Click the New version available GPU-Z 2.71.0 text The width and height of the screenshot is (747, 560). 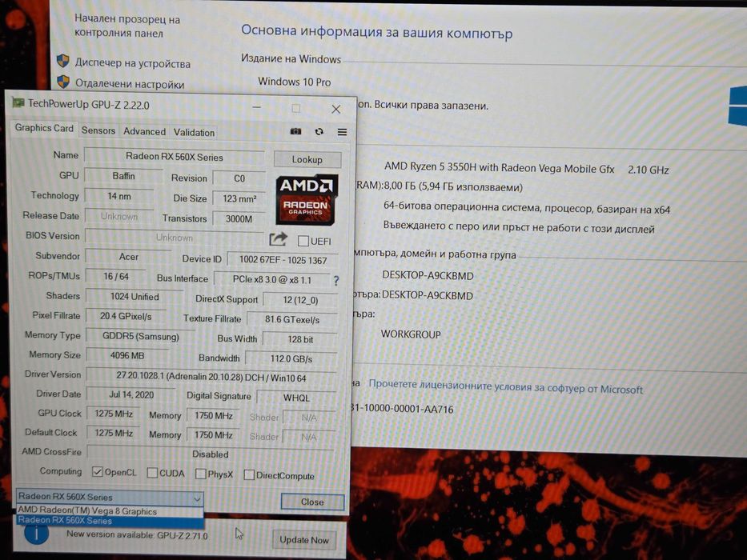click(x=137, y=534)
